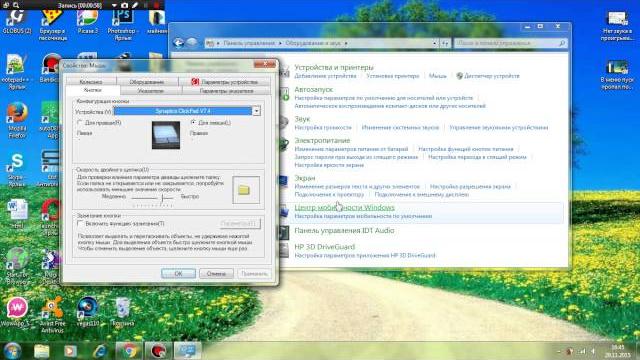Launch the Picasa 3 desktop shortcut
The height and width of the screenshot is (360, 640).
[87, 22]
